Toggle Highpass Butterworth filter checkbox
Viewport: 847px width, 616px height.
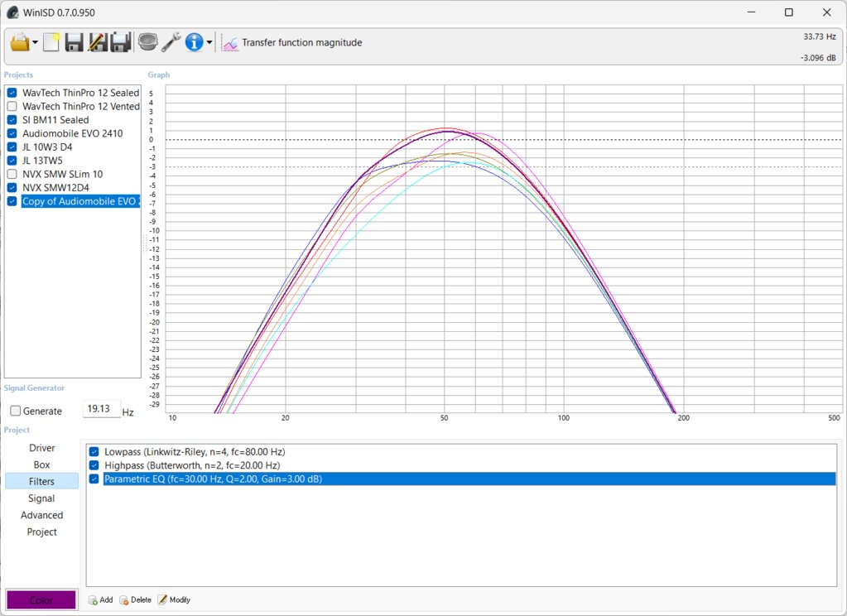click(94, 465)
